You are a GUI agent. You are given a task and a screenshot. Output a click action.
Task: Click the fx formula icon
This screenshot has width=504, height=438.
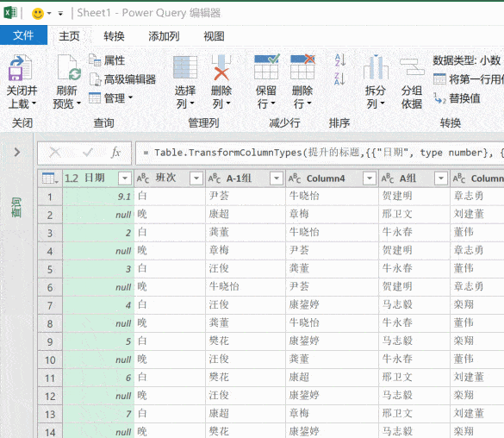click(x=115, y=153)
